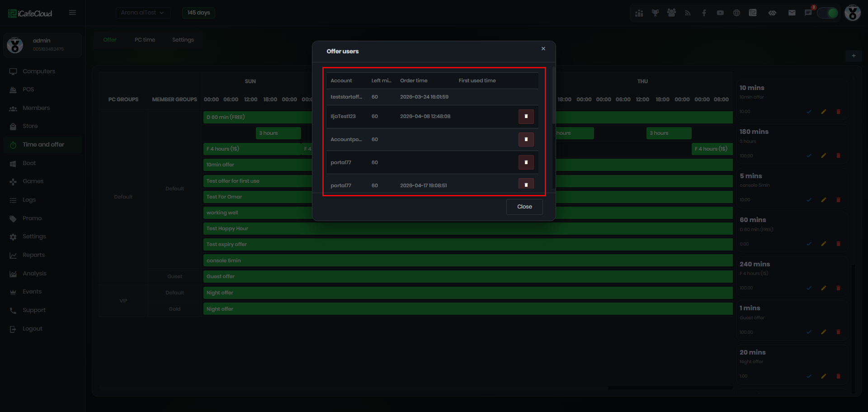Open the leaderboard ranking icon in top bar
Viewport: 868px width, 412px height.
639,13
